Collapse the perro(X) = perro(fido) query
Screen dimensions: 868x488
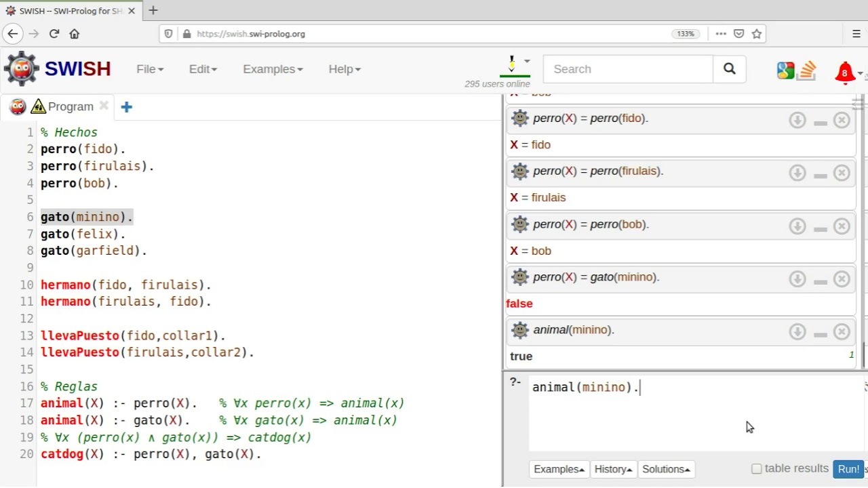(x=820, y=123)
